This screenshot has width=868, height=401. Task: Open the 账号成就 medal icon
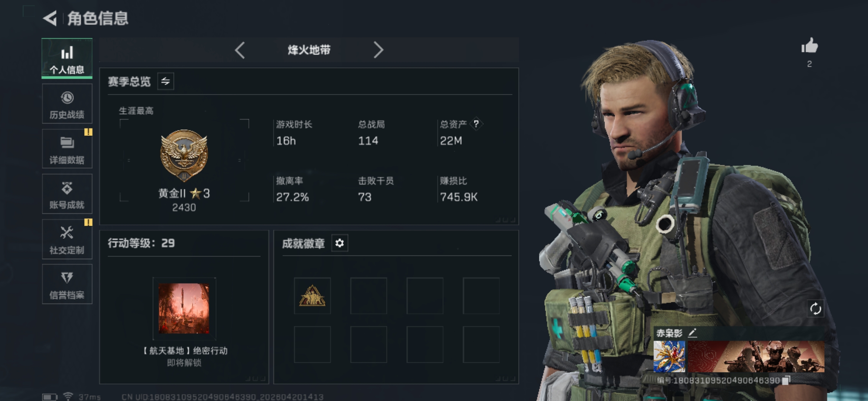click(x=67, y=188)
